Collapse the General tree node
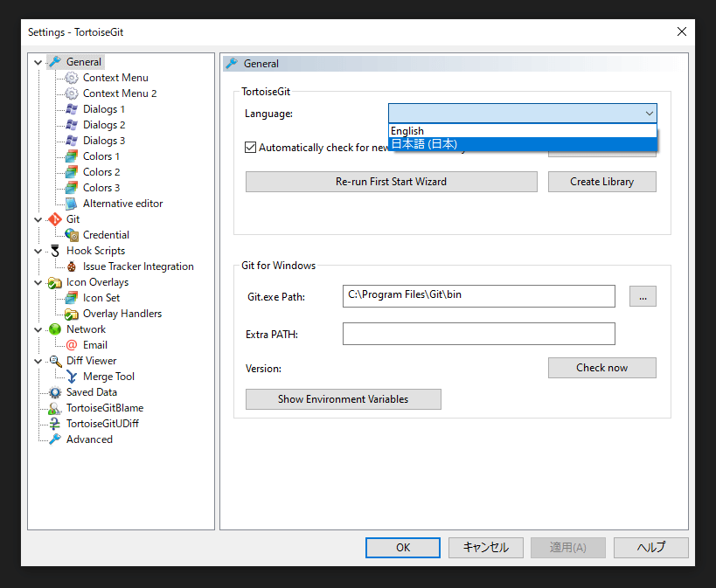The width and height of the screenshot is (716, 588). [38, 62]
